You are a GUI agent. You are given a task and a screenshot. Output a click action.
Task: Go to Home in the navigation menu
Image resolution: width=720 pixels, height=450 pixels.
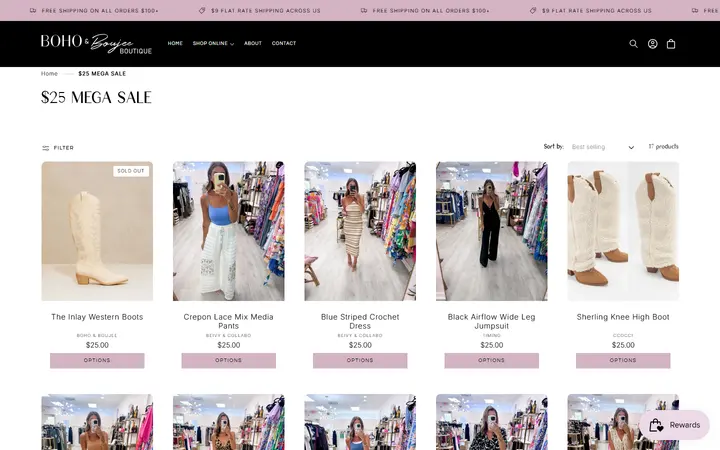point(175,43)
